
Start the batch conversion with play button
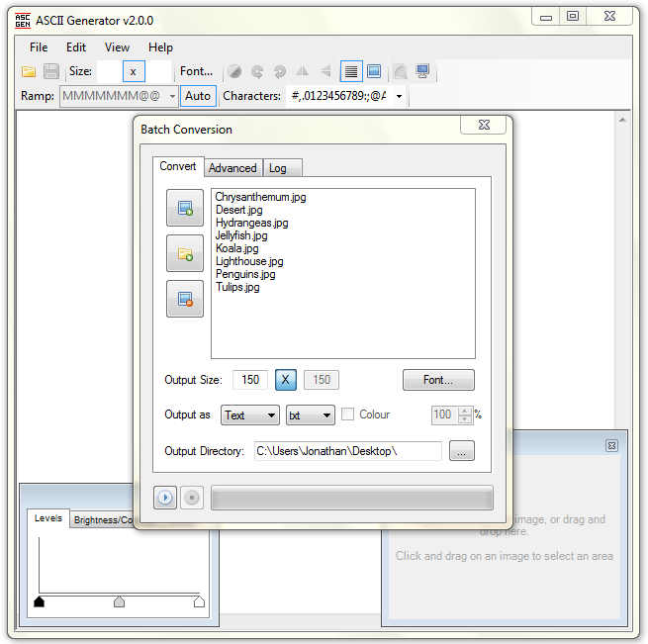coord(165,498)
